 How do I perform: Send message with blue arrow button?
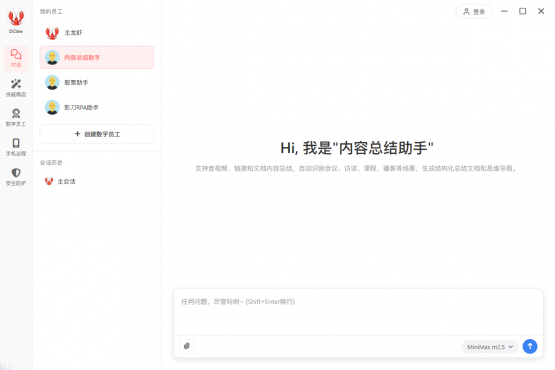[530, 346]
